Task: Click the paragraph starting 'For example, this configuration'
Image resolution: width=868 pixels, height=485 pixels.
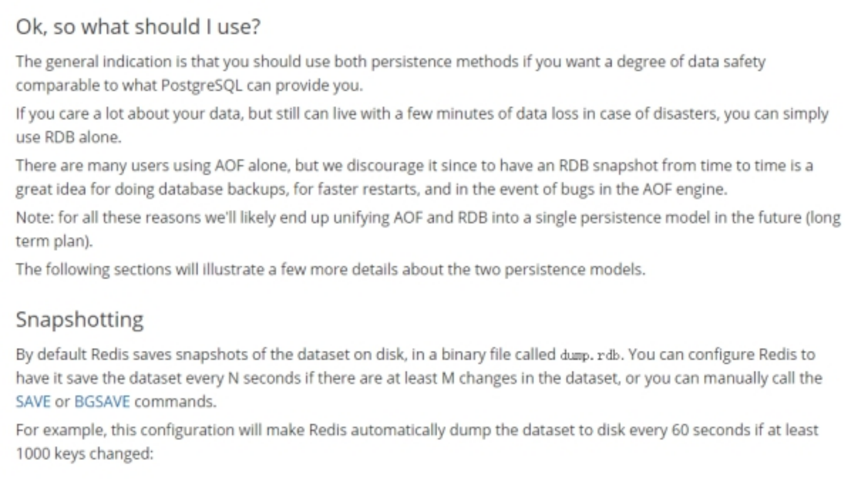Action: 417,442
